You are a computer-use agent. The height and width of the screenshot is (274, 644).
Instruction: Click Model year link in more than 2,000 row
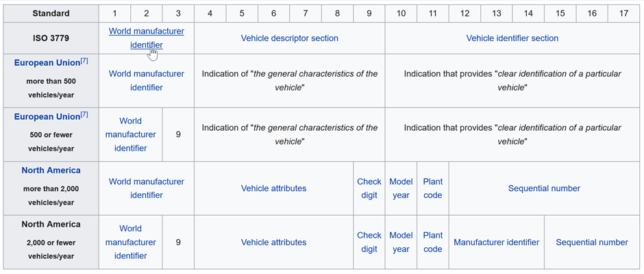pos(401,188)
